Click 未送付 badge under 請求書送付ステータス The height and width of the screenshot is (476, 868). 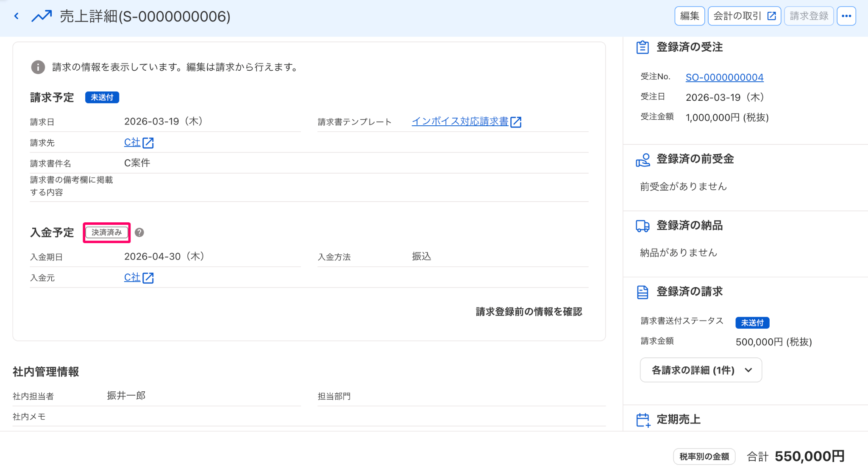click(x=752, y=323)
